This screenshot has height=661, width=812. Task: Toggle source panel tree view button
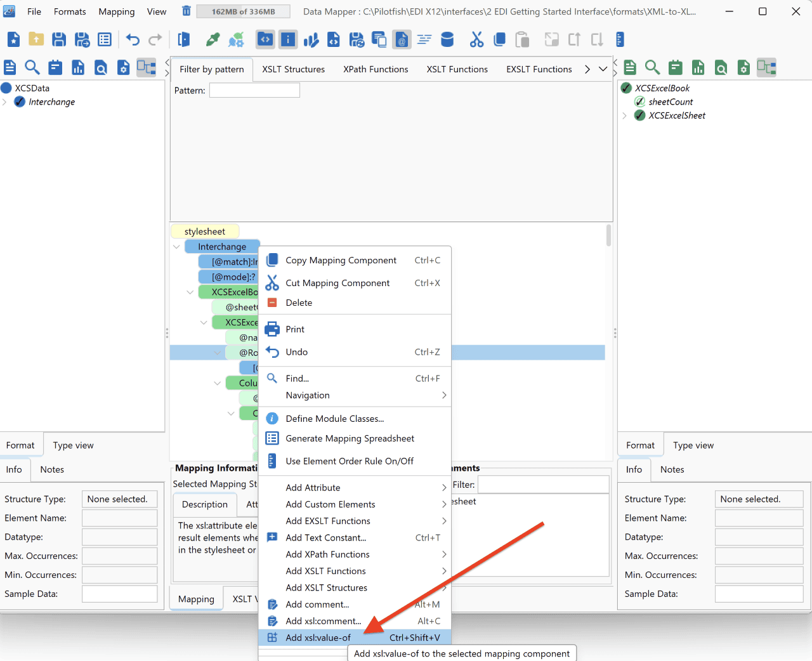click(147, 67)
